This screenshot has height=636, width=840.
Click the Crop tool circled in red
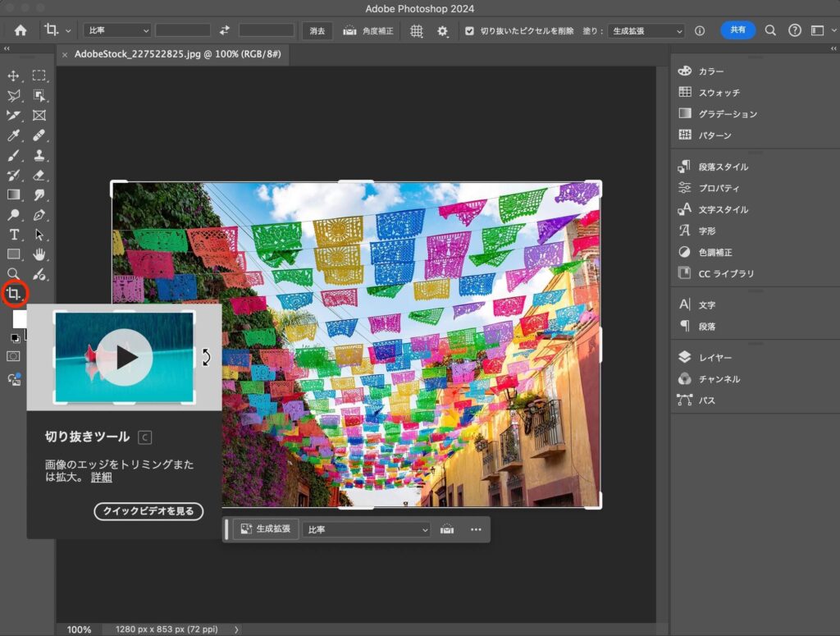(x=14, y=293)
